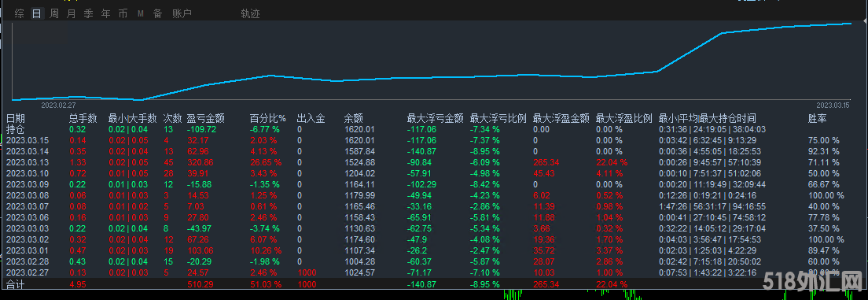The width and height of the screenshot is (868, 300).
Task: Click the -43.97 loss cell
Action: [x=199, y=228]
